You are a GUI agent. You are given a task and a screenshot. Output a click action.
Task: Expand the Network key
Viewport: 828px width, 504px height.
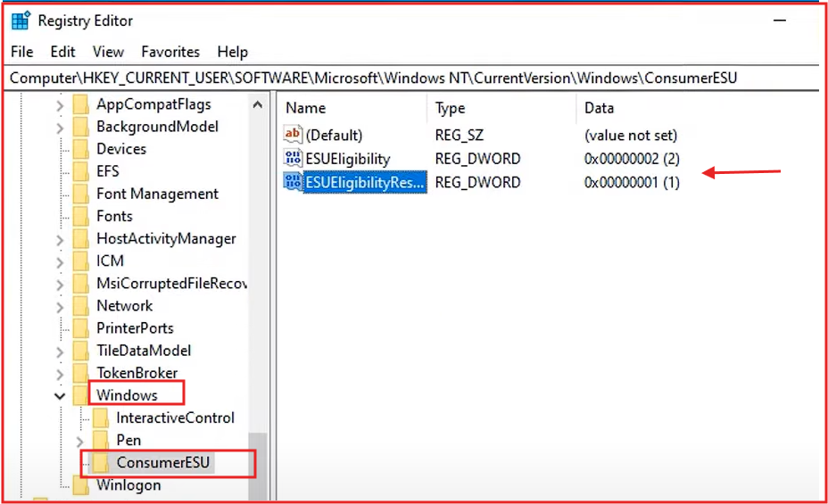pos(60,307)
